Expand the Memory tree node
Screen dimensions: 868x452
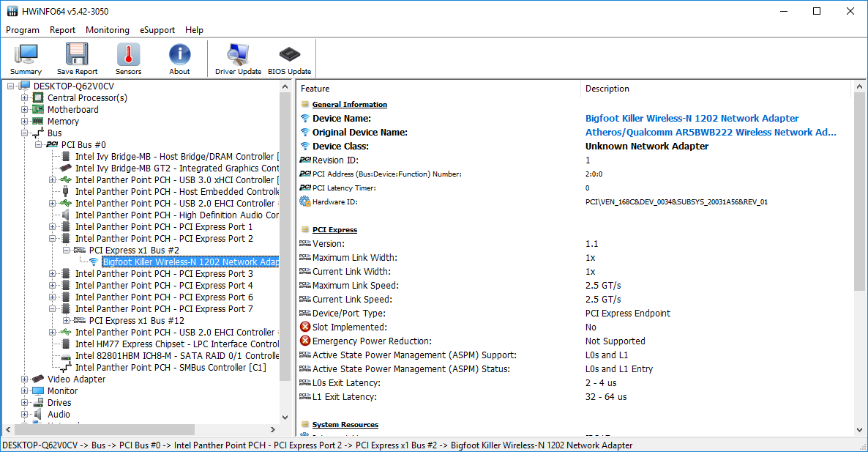point(24,122)
